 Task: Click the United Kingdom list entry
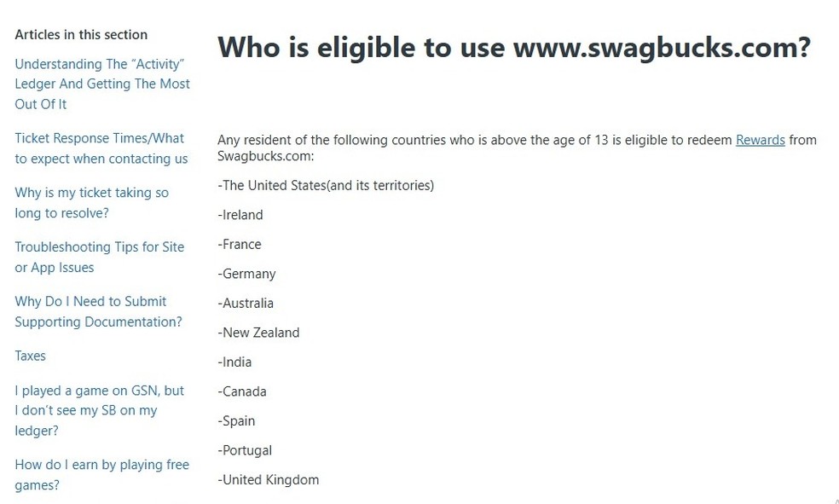tap(268, 480)
